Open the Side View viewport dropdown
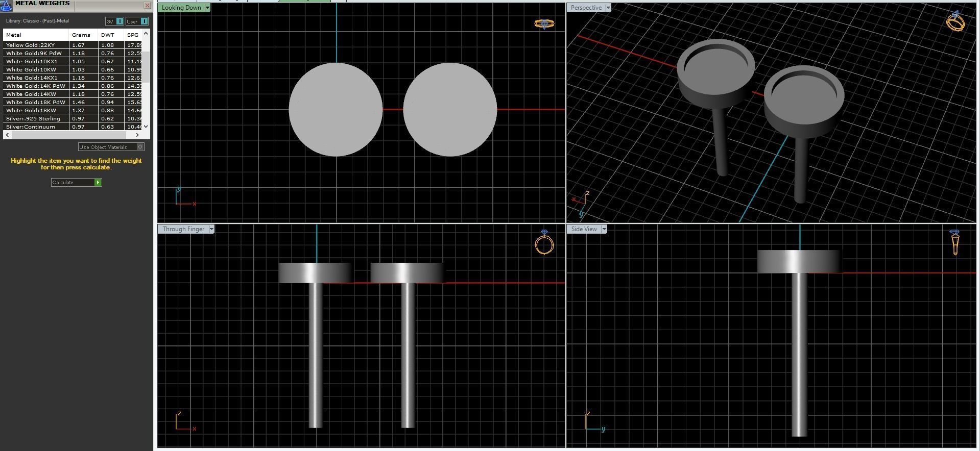This screenshot has width=980, height=451. (604, 229)
